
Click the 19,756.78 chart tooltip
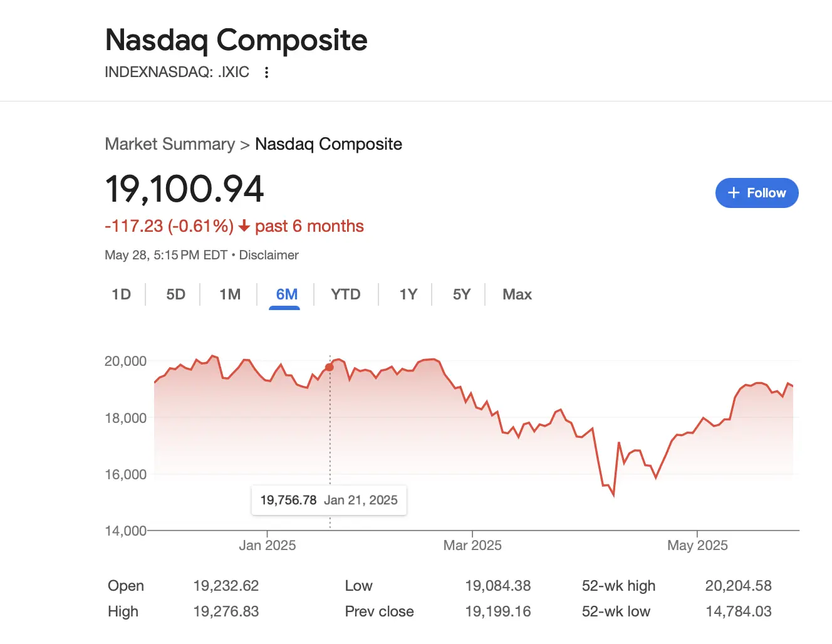pos(329,500)
